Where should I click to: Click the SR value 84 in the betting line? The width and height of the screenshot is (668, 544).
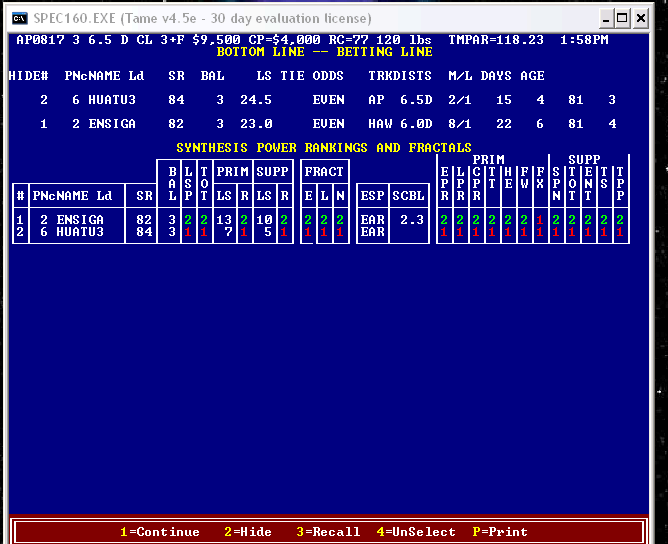tap(176, 100)
